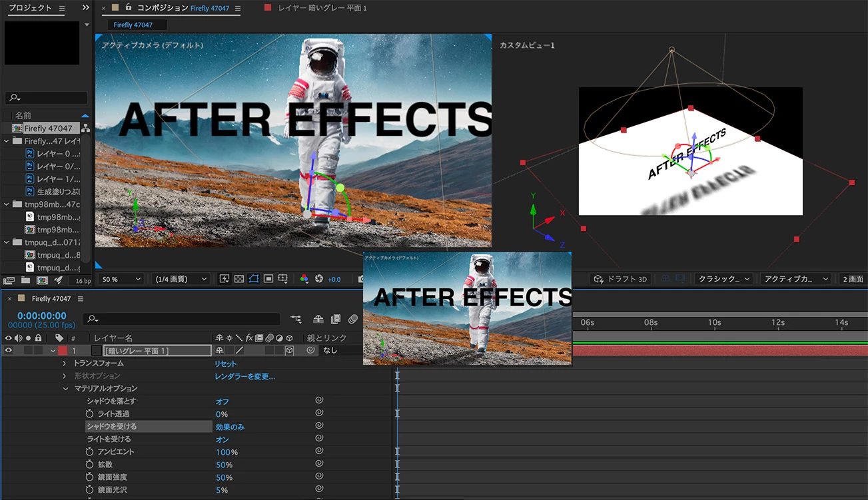Open the 50 % magnification dropdown
This screenshot has height=500, width=868.
(121, 279)
